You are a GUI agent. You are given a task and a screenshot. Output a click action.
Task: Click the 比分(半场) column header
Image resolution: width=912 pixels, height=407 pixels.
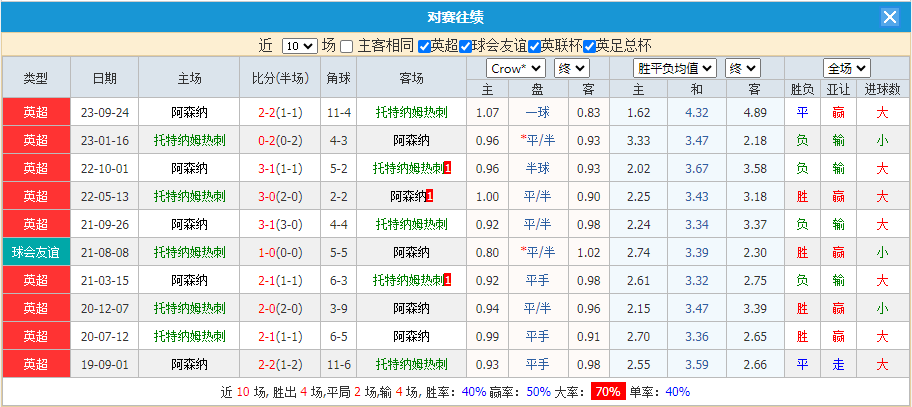pos(281,78)
